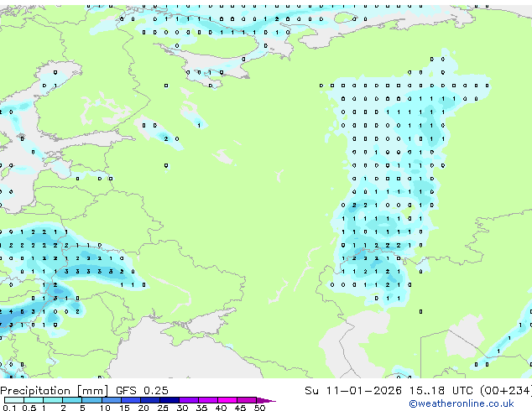Click the legend label '25'
532x411 pixels.
pos(163,408)
